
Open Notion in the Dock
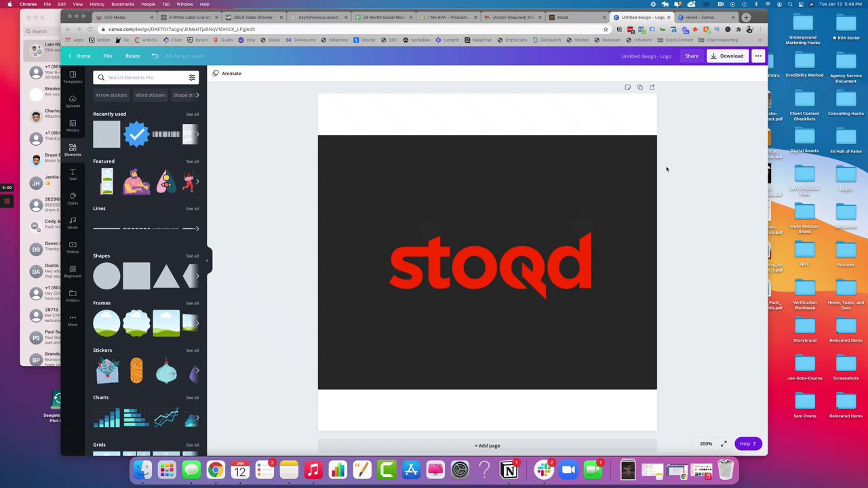pos(509,470)
